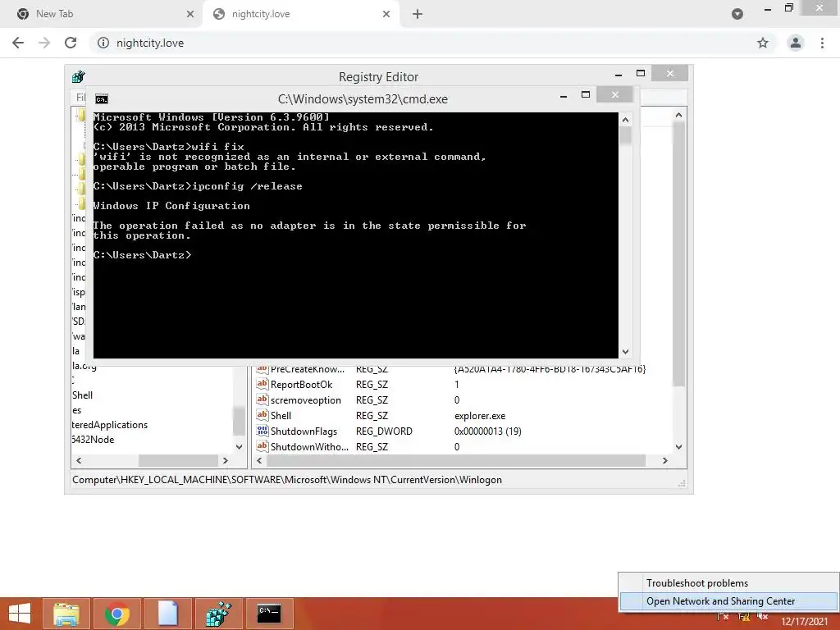Viewport: 840px width, 630px height.
Task: Switch to Registry Editor taskbar icon
Action: tap(218, 614)
